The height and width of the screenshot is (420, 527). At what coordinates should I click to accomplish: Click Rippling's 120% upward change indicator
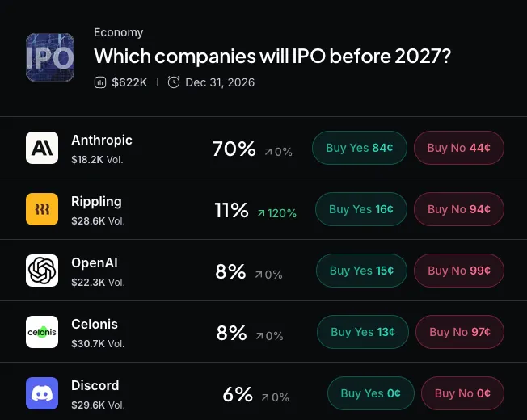click(276, 213)
